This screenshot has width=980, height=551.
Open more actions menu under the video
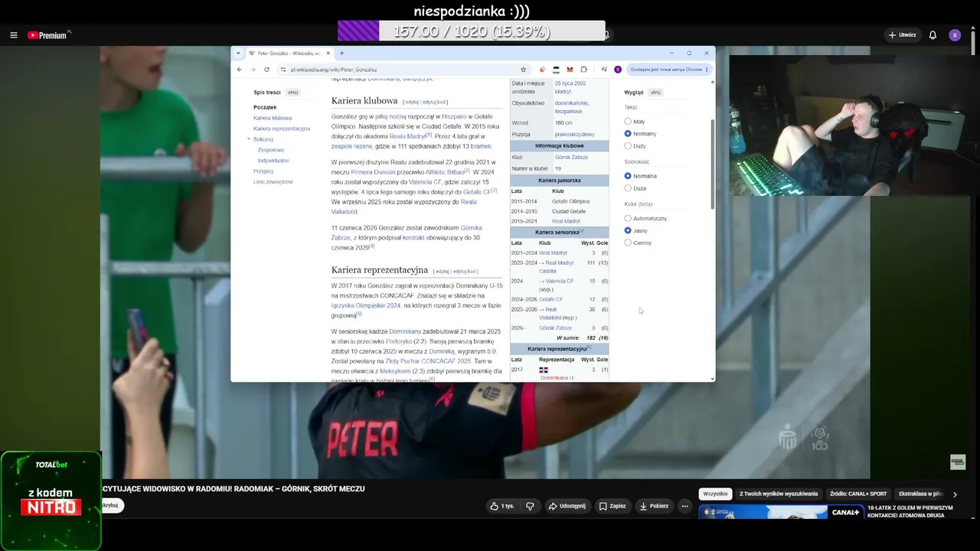tap(684, 506)
